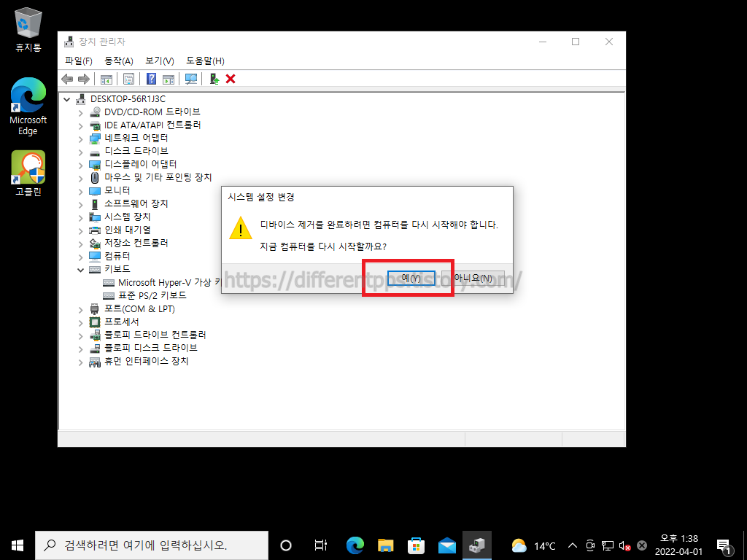Click the Cortana circle taskbar icon
This screenshot has height=560, width=747.
(286, 545)
